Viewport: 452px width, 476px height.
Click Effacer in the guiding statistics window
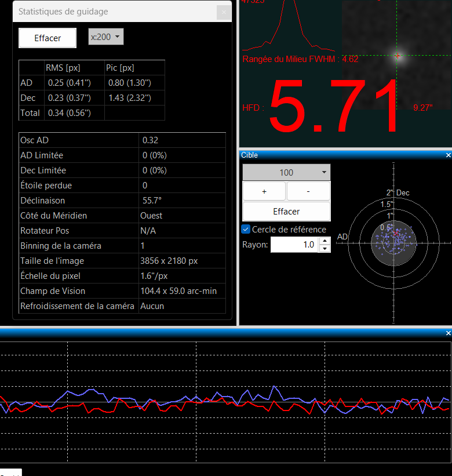(x=48, y=38)
